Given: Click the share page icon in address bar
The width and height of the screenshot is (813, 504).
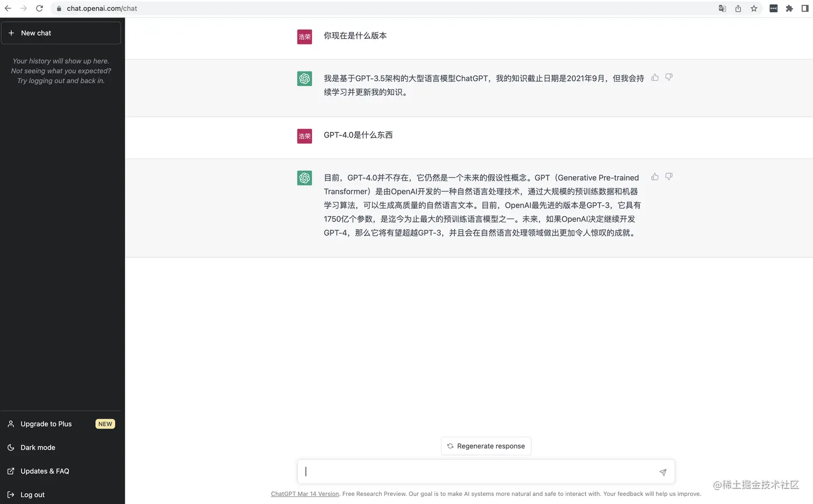Looking at the screenshot, I should (x=738, y=9).
